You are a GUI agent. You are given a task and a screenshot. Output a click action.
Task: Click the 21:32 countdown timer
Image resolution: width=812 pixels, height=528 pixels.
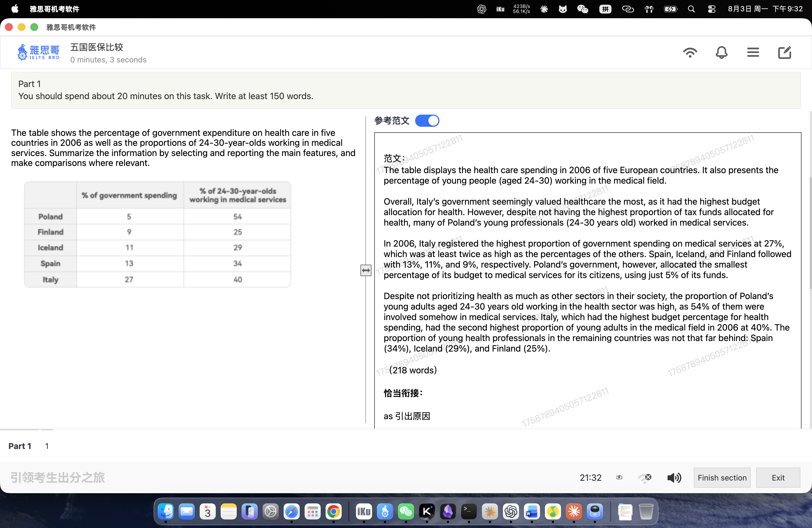click(590, 477)
